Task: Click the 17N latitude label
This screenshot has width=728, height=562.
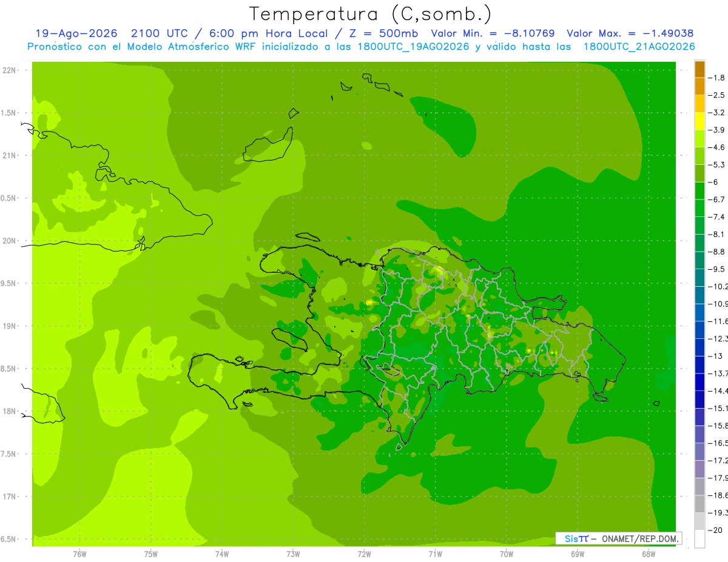Action: pos(9,497)
